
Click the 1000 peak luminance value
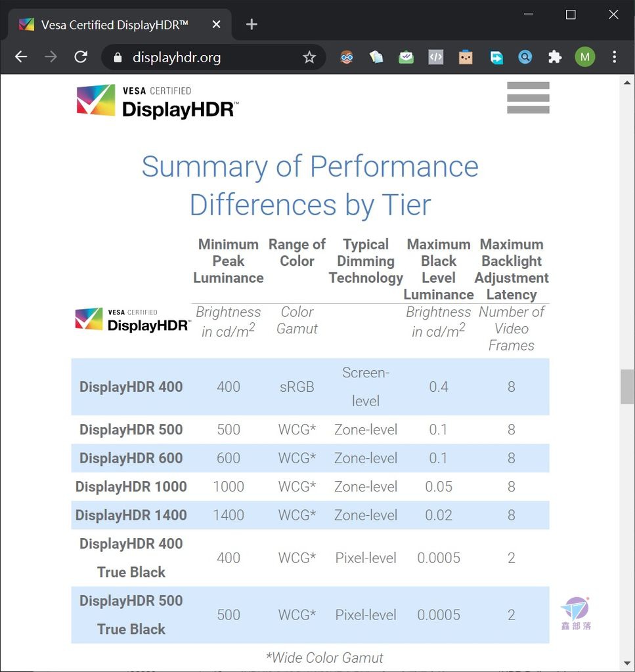pos(229,486)
